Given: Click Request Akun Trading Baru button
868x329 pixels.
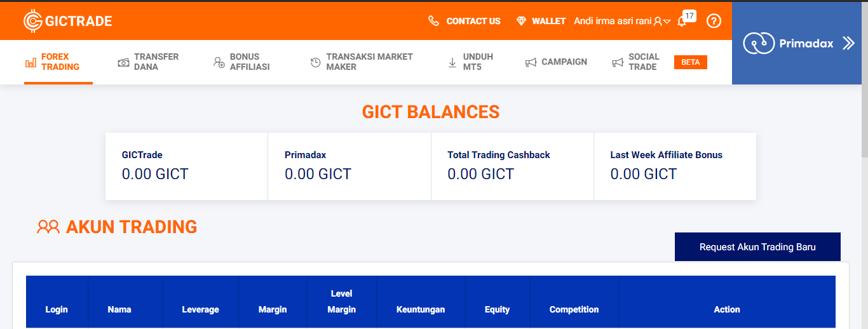Looking at the screenshot, I should pos(757,246).
